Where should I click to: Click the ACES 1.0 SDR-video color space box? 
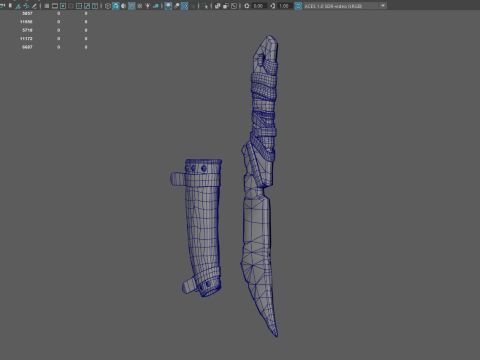pyautogui.click(x=341, y=6)
